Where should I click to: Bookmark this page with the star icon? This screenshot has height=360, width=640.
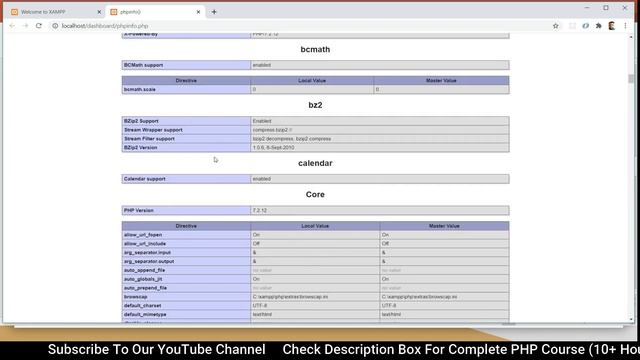(556, 26)
